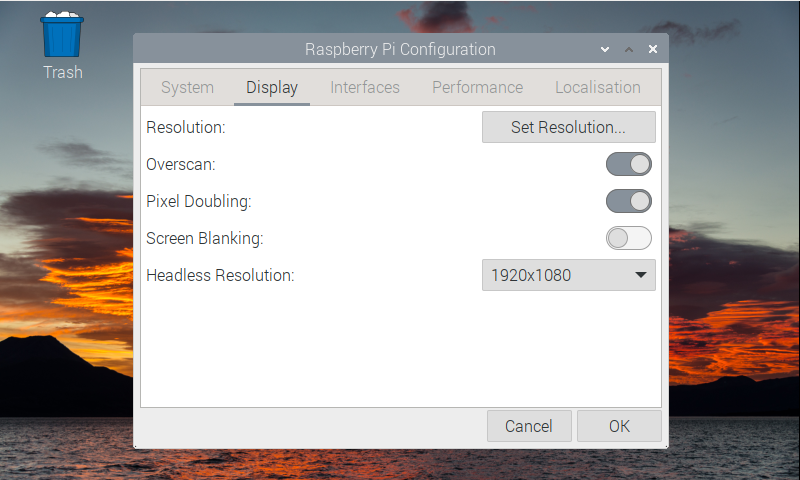Go to the Performance tab
800x480 pixels.
click(x=478, y=87)
